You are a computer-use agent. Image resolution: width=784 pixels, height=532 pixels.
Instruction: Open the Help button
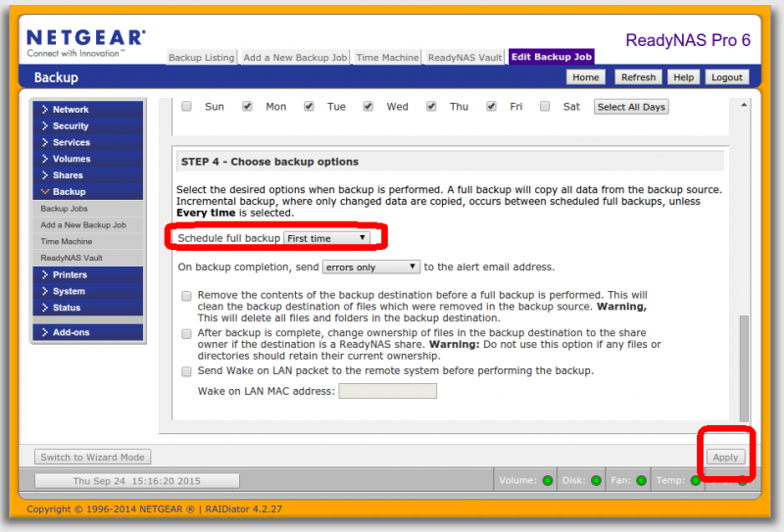point(683,77)
